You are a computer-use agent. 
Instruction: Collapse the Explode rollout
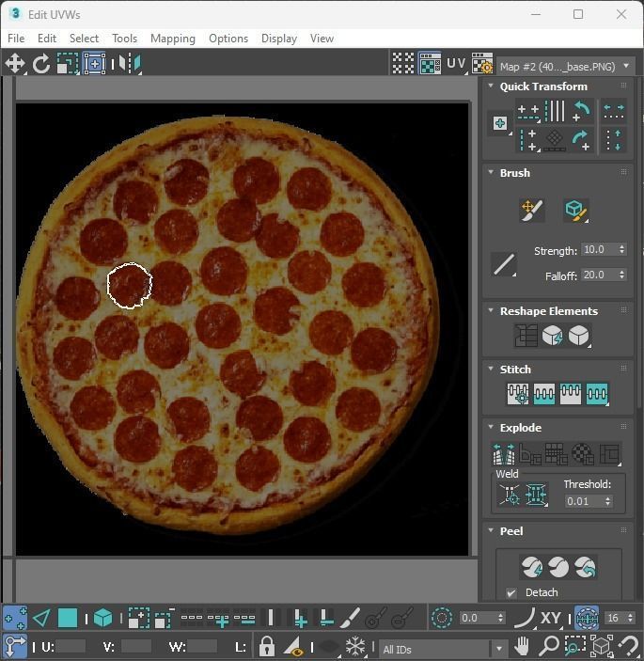[x=491, y=427]
